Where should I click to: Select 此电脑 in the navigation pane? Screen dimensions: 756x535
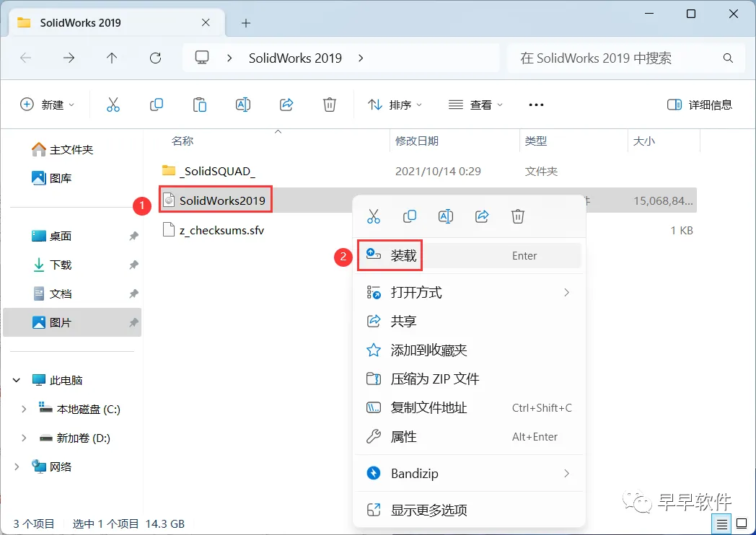pyautogui.click(x=57, y=380)
